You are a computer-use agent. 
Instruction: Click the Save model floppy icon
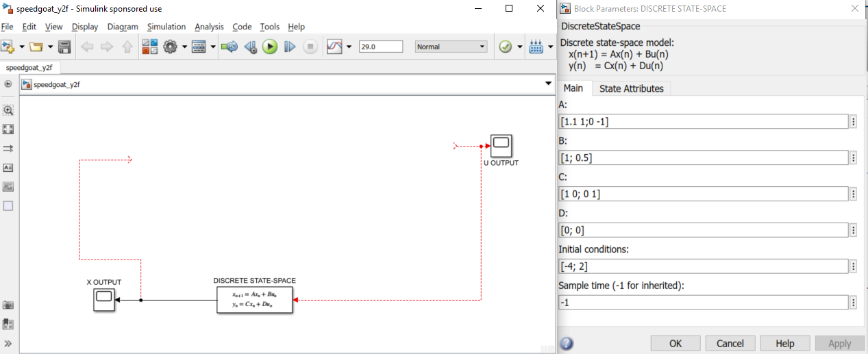64,47
